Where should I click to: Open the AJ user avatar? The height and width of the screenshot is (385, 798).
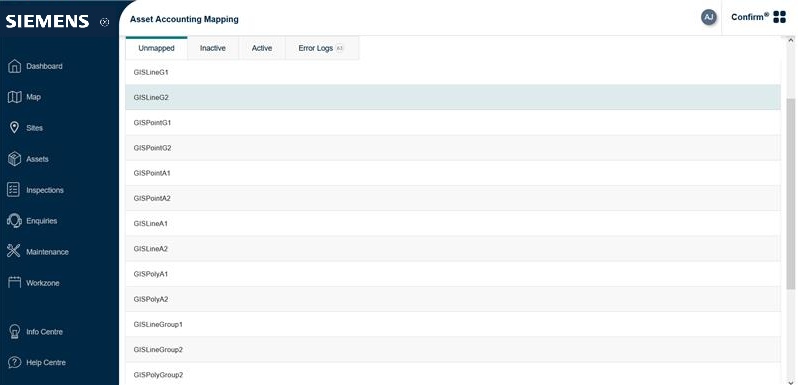click(x=708, y=17)
